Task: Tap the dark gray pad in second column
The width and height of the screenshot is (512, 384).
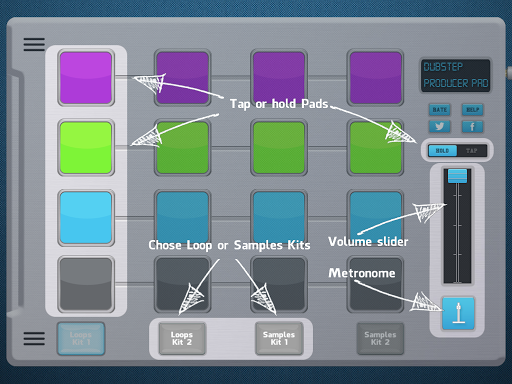Action: pos(183,284)
